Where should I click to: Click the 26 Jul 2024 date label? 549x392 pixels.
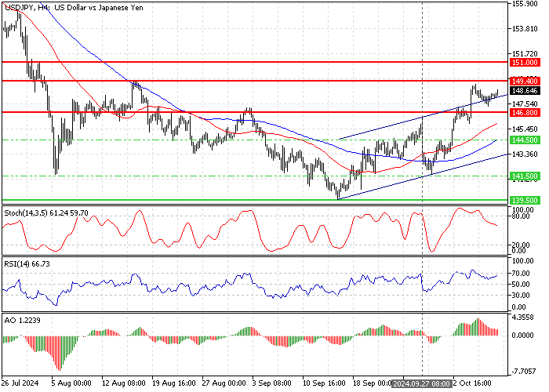20,383
